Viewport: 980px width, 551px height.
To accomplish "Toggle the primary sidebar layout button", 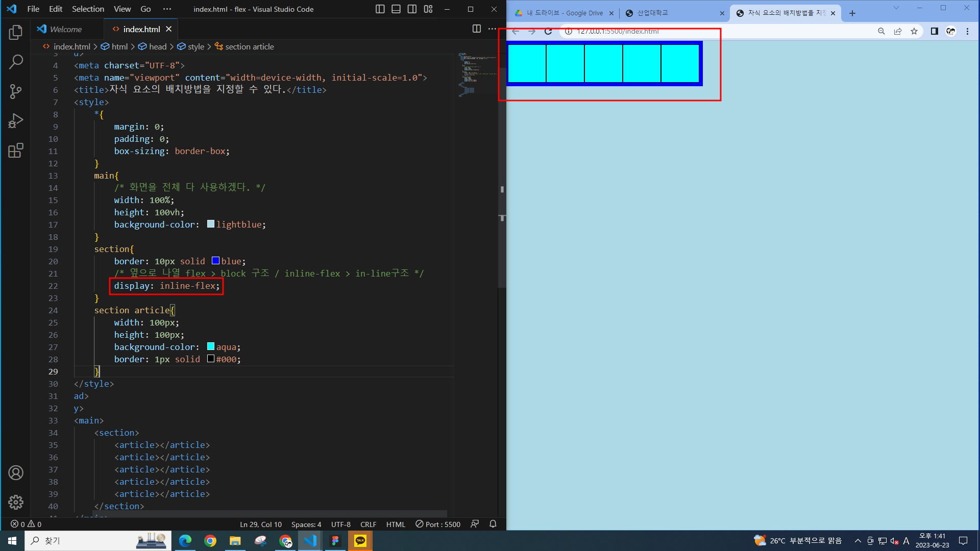I will pos(380,9).
